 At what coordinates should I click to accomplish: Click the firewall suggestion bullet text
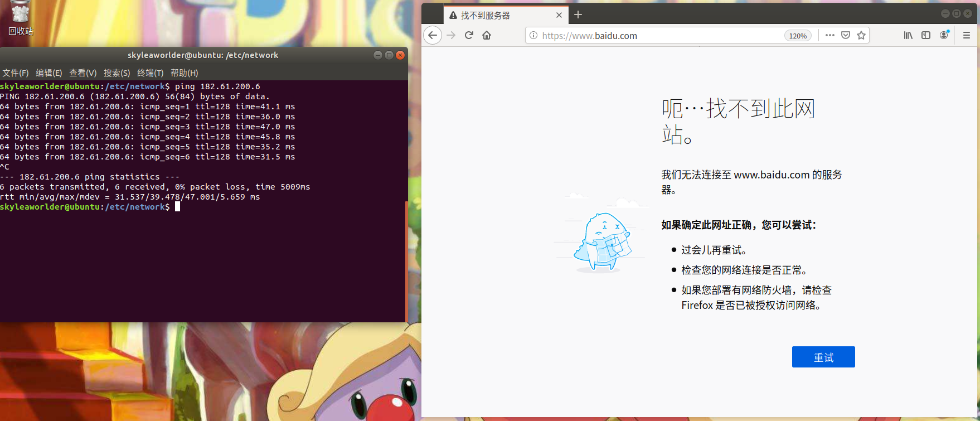756,297
